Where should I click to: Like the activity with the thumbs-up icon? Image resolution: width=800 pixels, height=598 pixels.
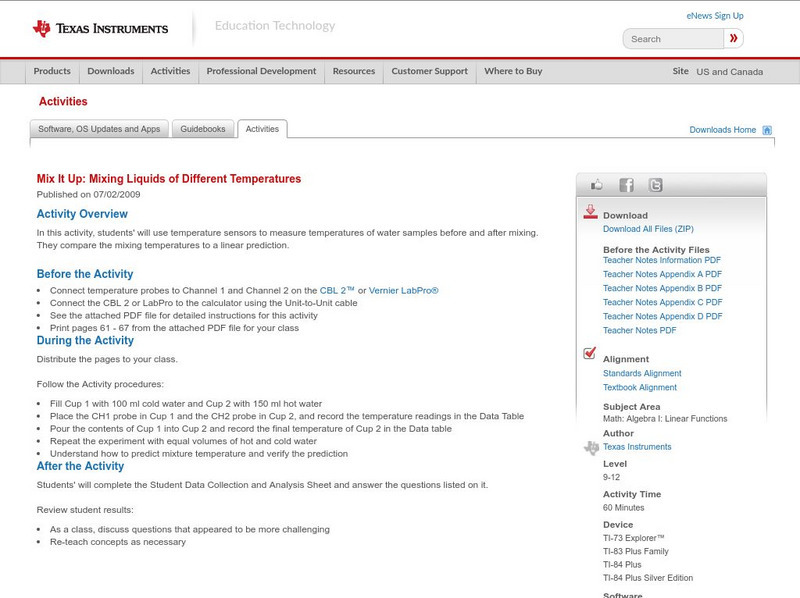(x=596, y=185)
